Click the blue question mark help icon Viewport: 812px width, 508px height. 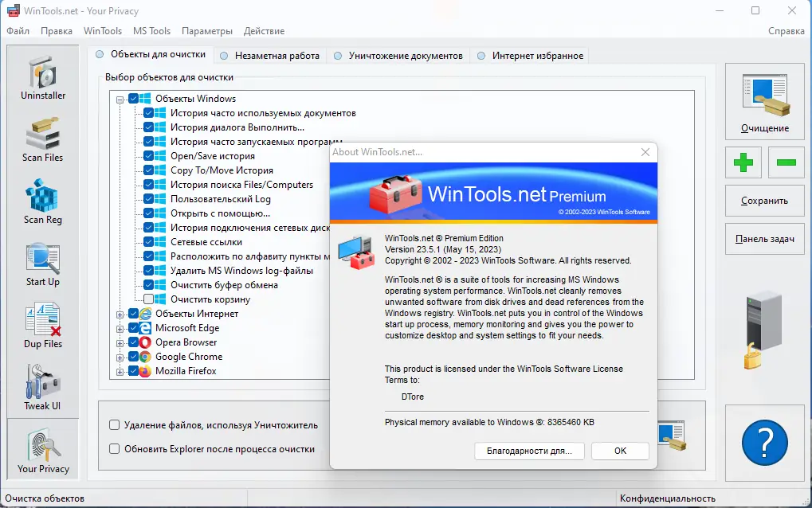click(764, 443)
